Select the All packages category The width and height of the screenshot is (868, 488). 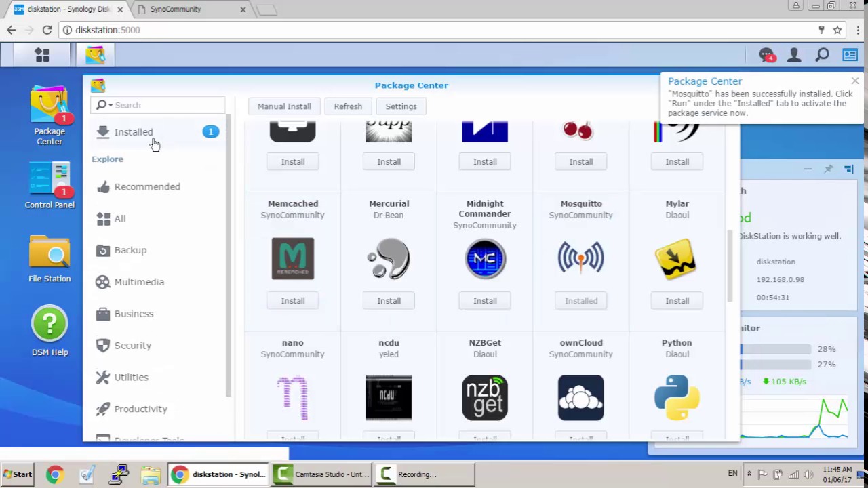158,218
